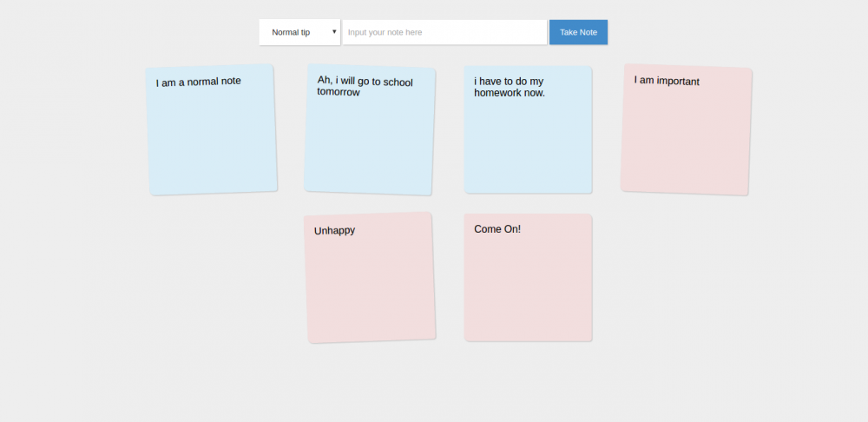Click the word 'Unhappy' on the note
The width and height of the screenshot is (868, 422).
[334, 230]
